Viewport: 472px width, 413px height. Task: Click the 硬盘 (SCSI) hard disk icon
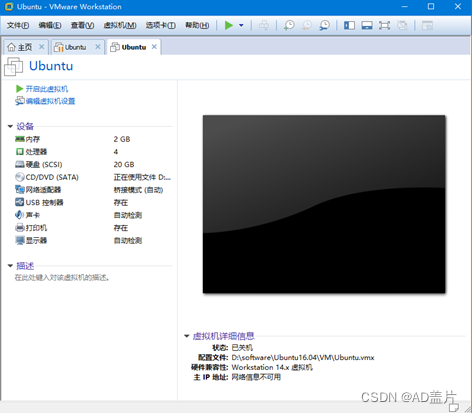[20, 164]
